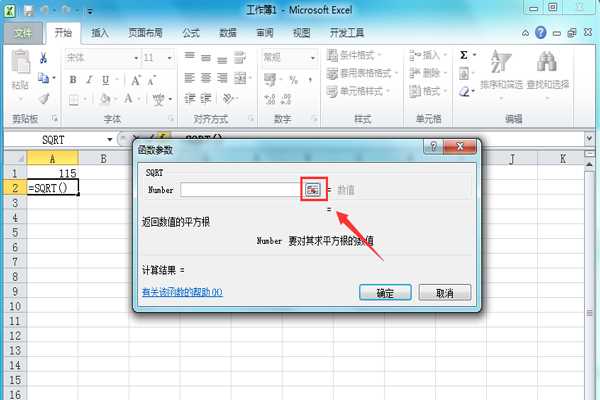Select column B header
The image size is (600, 400).
point(103,158)
